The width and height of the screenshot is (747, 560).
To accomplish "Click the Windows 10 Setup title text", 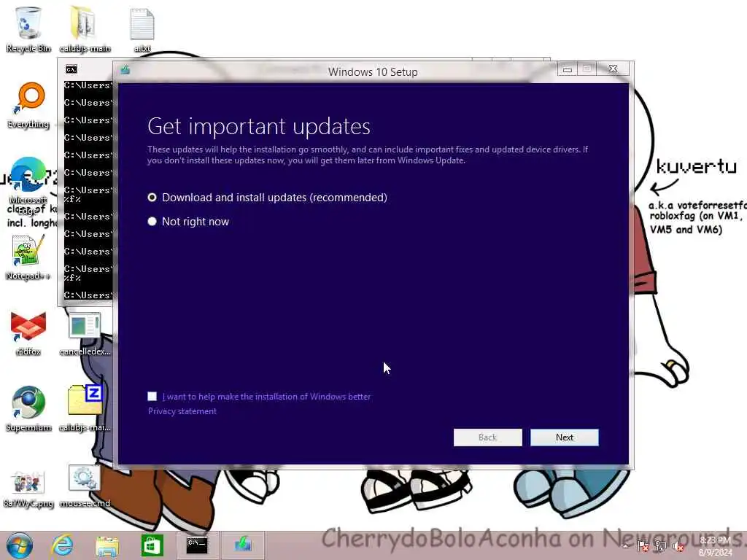I will (x=373, y=72).
